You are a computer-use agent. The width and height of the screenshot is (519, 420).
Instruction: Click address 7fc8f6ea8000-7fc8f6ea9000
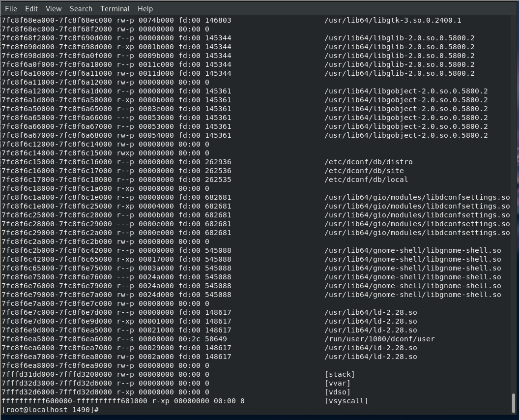point(57,366)
